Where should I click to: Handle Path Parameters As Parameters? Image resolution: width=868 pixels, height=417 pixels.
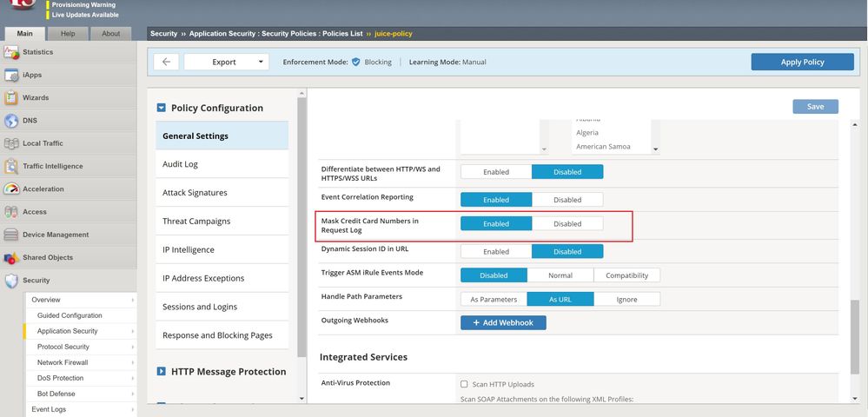tap(494, 299)
